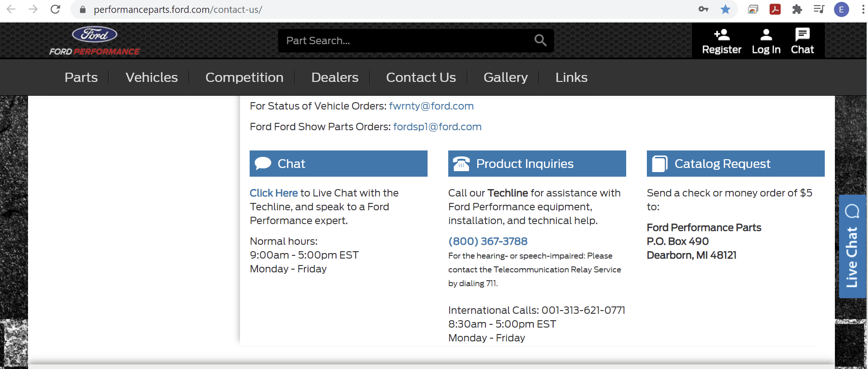Click the 9:00am - 5:00pm EST hours text

[304, 255]
